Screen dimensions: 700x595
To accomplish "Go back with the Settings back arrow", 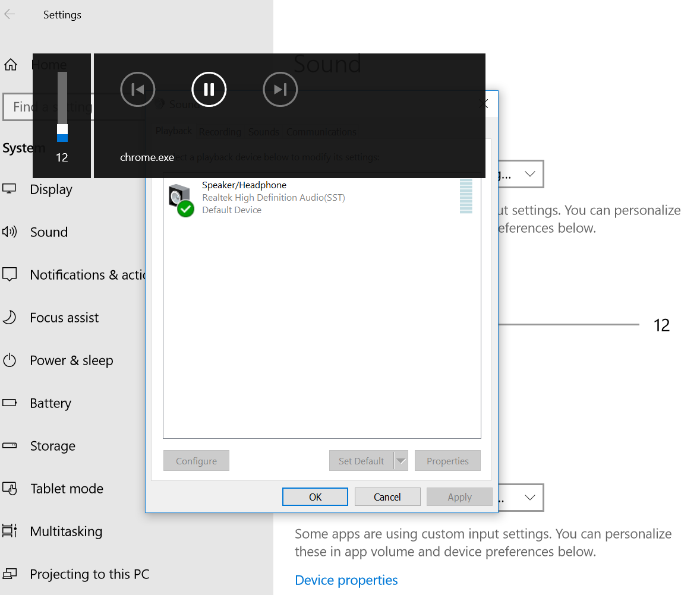I will click(x=10, y=14).
